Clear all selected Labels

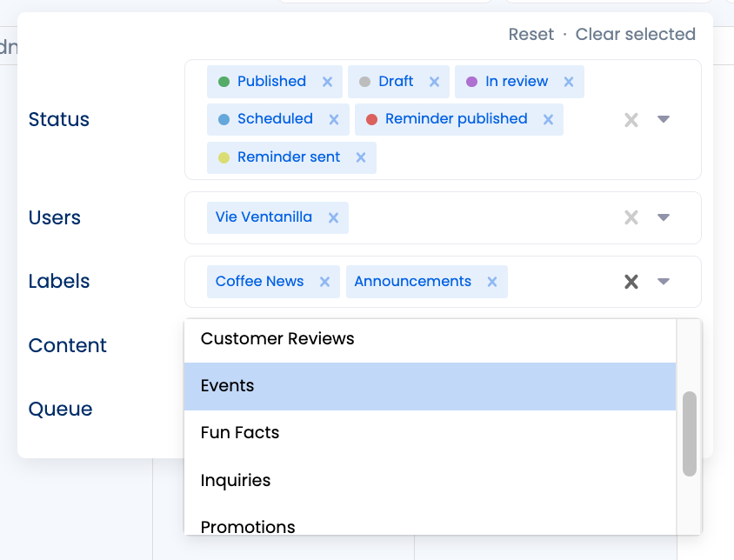[x=631, y=282]
